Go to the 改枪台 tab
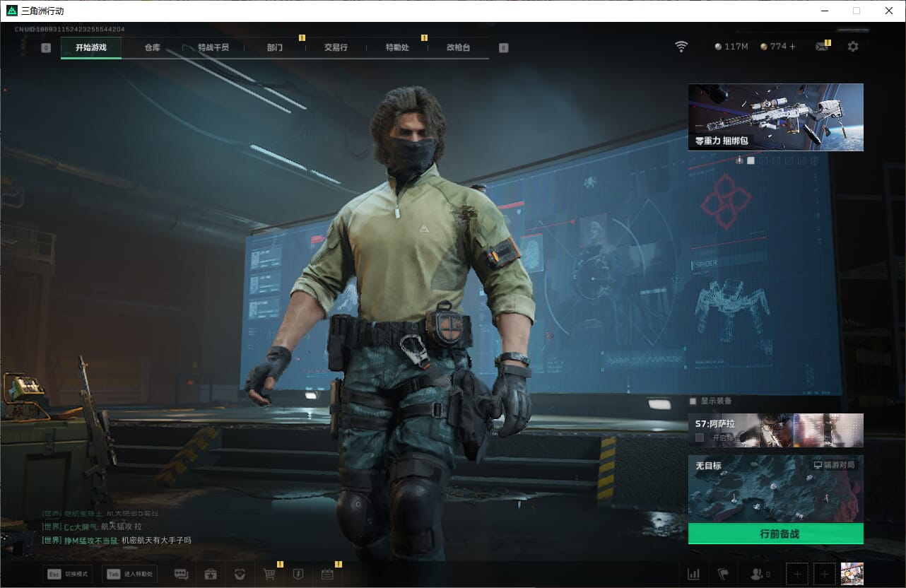This screenshot has width=906, height=588. [x=458, y=47]
